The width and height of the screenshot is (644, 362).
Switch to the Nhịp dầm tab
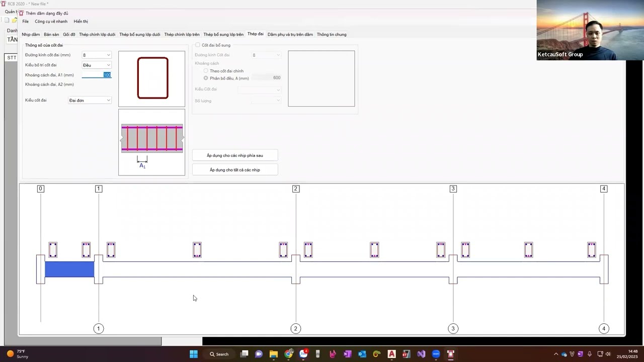coord(31,34)
